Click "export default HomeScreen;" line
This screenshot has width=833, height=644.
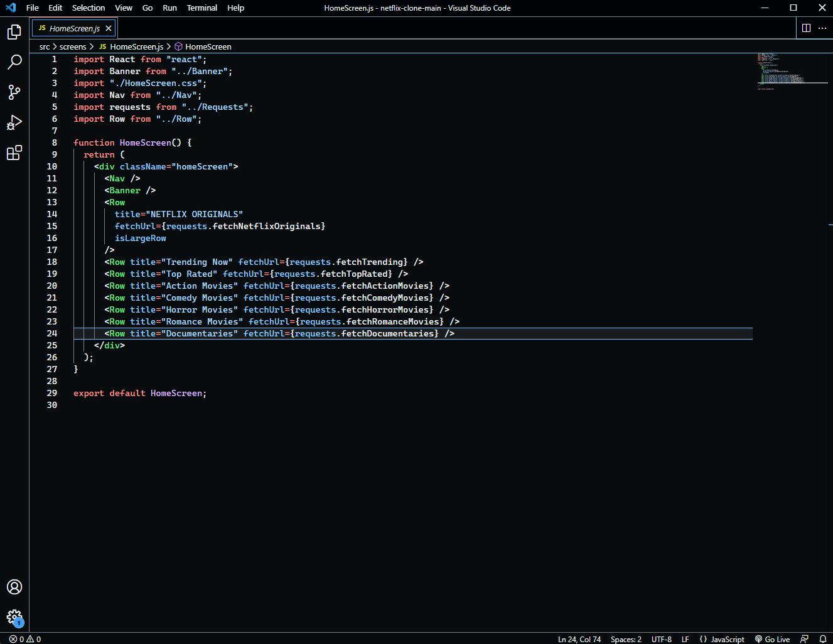coord(140,393)
